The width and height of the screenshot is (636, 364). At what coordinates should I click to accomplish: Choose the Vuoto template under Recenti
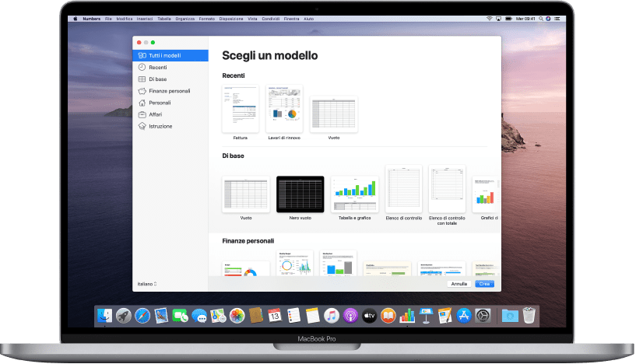tap(334, 114)
